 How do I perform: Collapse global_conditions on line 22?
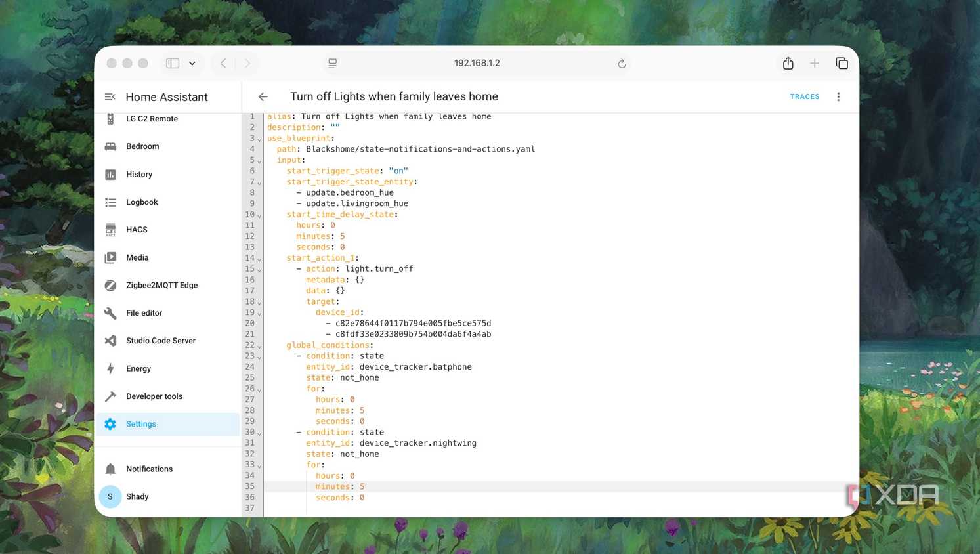point(259,346)
